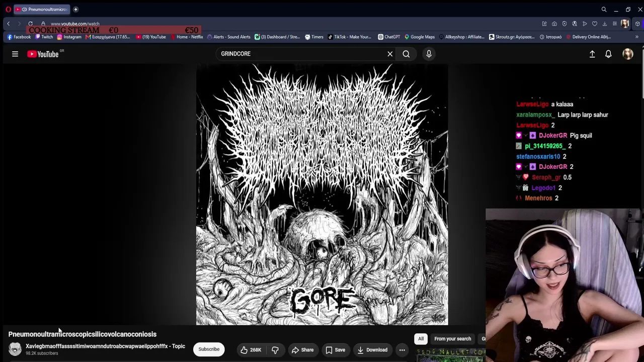Add this page to Opera bookmarks heart
Screen dimensions: 644x362
(595, 24)
